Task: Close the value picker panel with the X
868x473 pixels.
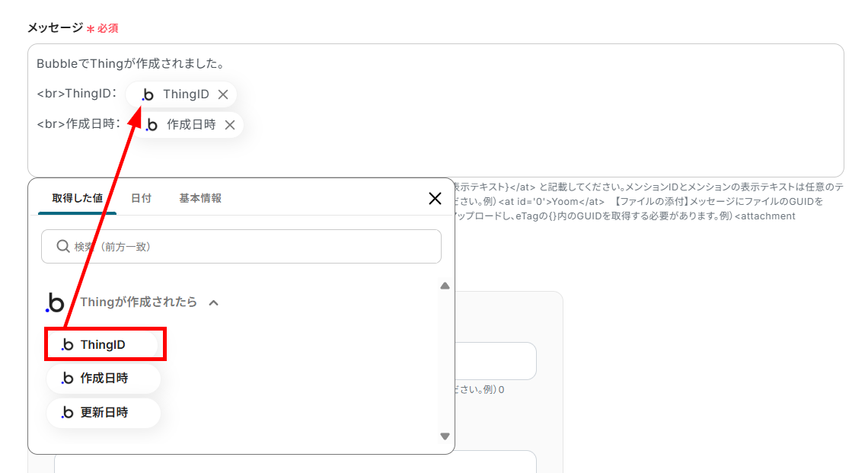Action: coord(435,198)
